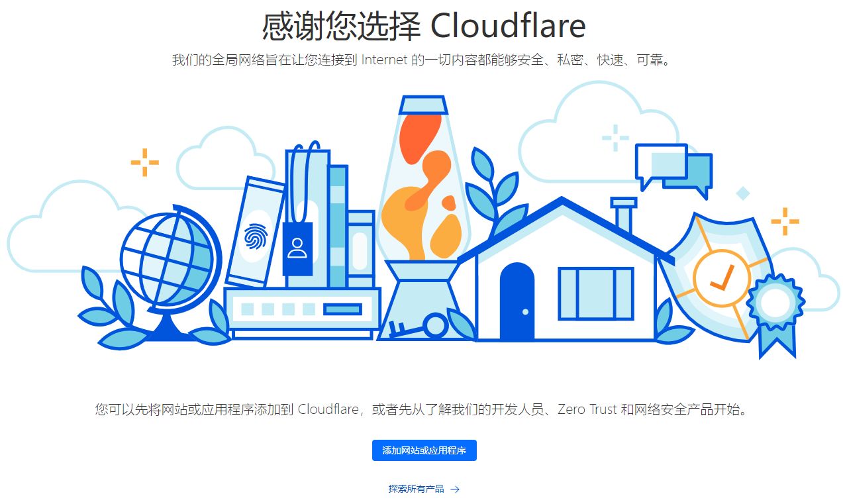Select the fingerprint card icon

click(x=254, y=232)
